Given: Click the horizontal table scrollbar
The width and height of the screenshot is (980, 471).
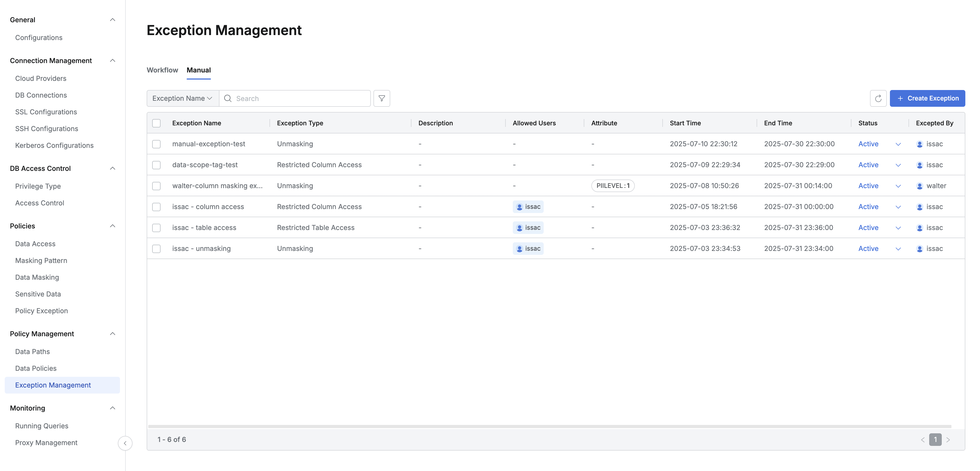Looking at the screenshot, I should tap(550, 427).
